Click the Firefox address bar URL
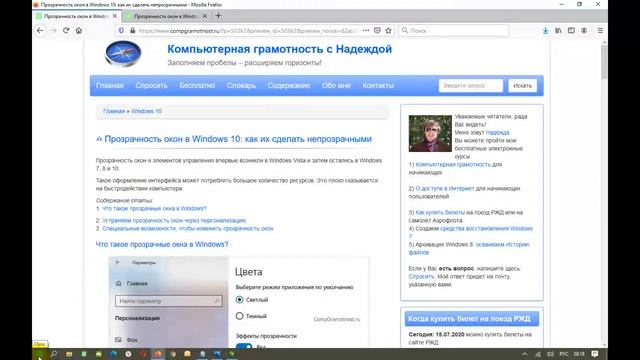This screenshot has width=640, height=360. tap(248, 31)
